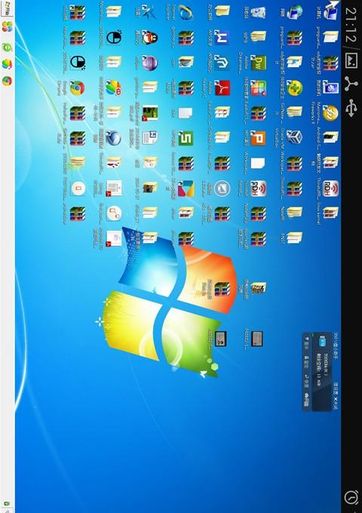Open the Network desktop icon
The height and width of the screenshot is (513, 362).
coord(294,12)
